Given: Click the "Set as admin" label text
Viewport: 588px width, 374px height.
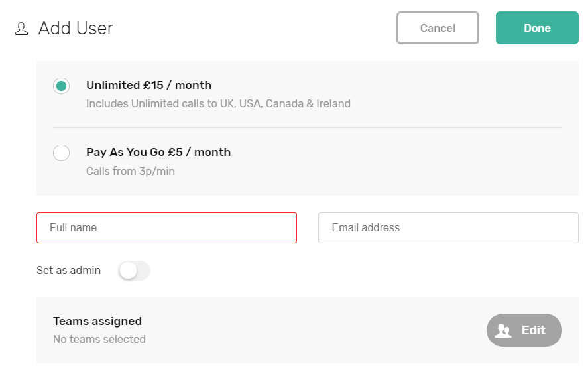Looking at the screenshot, I should pos(69,270).
